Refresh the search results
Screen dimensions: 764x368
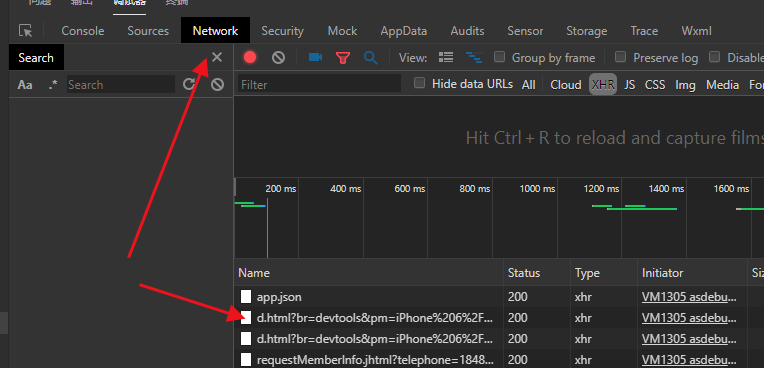pos(189,84)
